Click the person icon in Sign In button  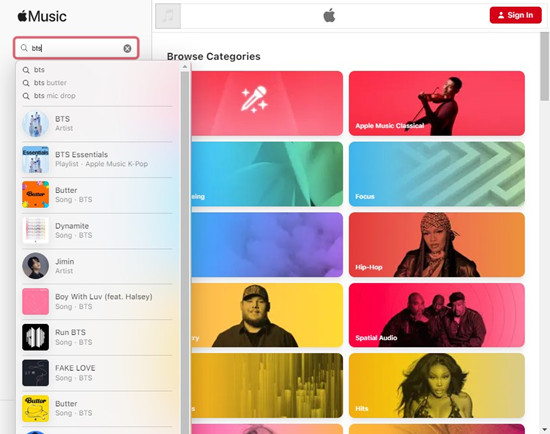click(501, 15)
